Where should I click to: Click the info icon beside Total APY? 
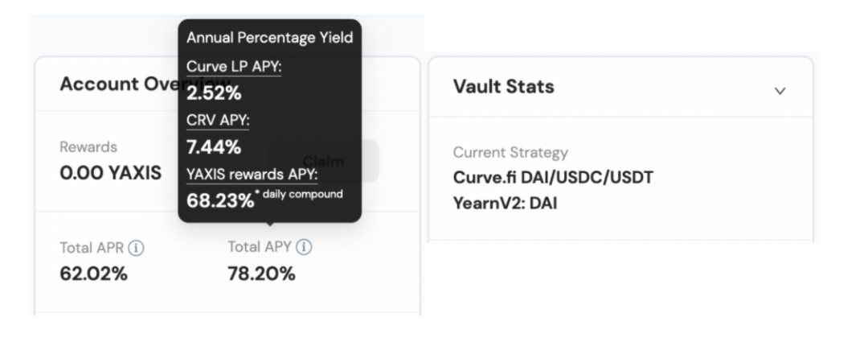coord(305,248)
